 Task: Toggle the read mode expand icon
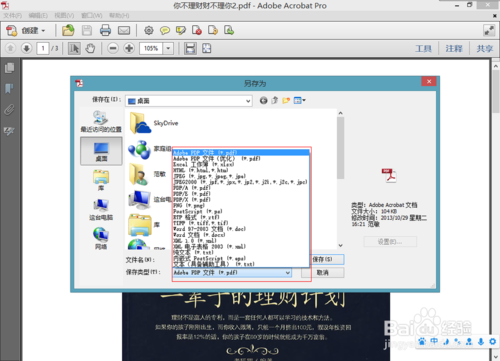(489, 31)
